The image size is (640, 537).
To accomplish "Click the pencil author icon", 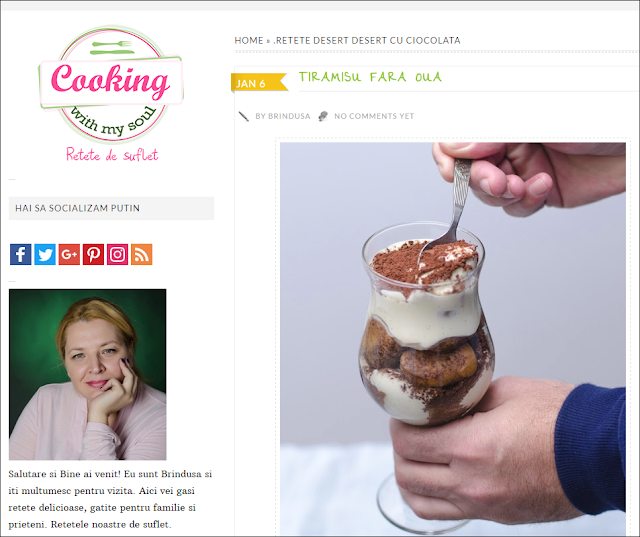I will [244, 116].
